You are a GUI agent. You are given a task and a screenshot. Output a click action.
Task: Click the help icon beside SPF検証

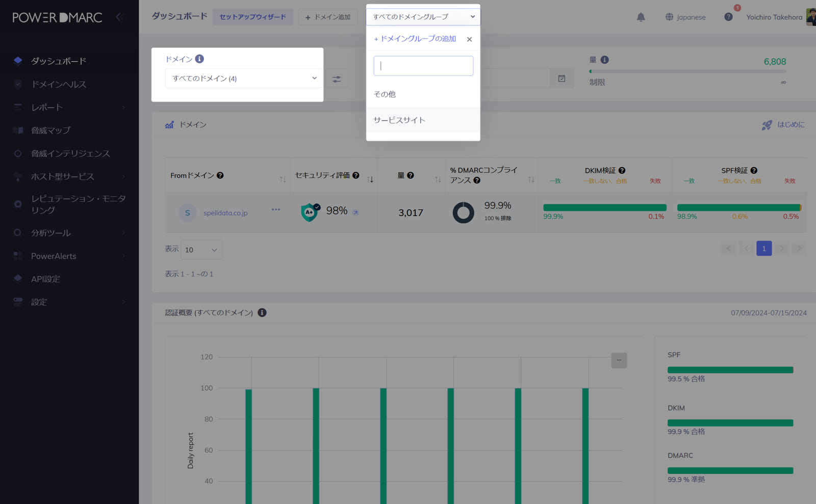pos(754,170)
